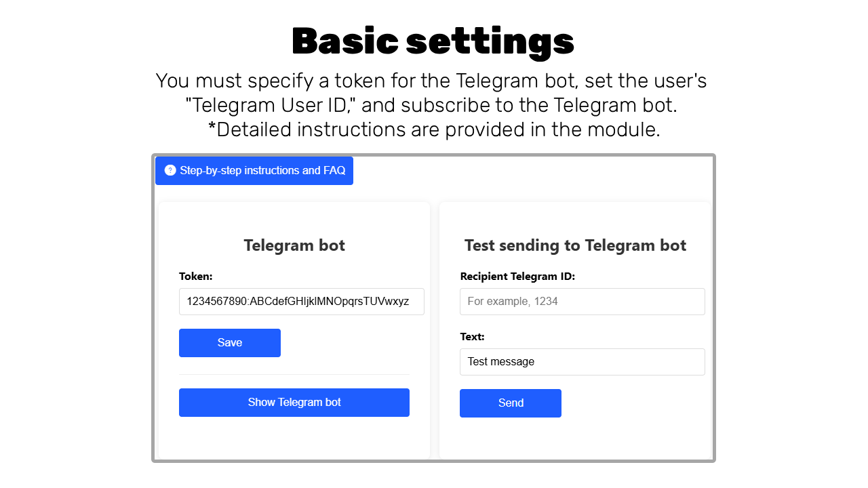Click the Recipient Telegram ID field
Viewport: 868px width, 488px height.
pos(582,302)
